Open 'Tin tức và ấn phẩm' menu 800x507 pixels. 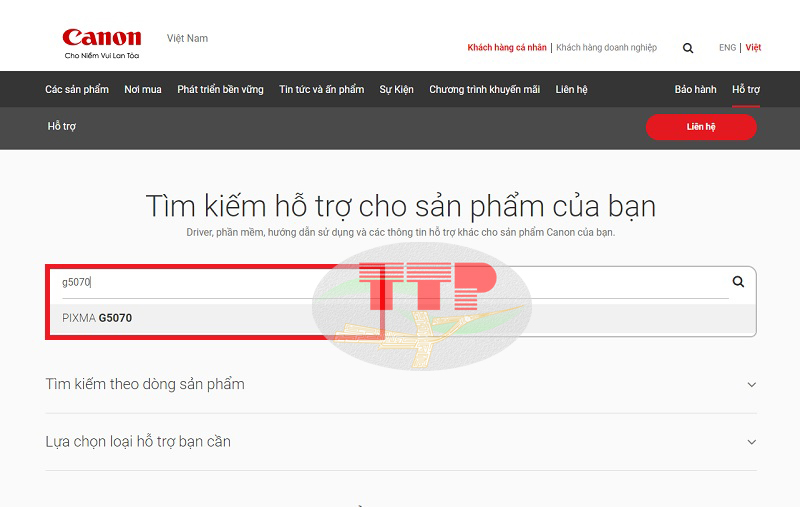point(321,89)
